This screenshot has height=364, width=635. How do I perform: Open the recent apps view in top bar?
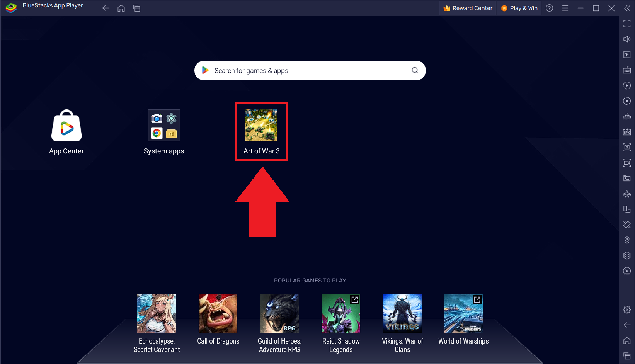pos(136,8)
